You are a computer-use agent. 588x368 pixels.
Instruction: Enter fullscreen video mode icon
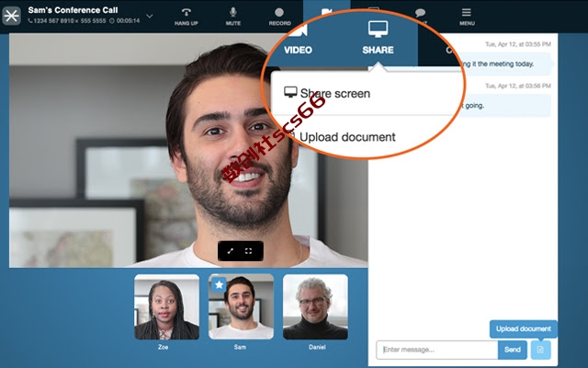pyautogui.click(x=248, y=251)
